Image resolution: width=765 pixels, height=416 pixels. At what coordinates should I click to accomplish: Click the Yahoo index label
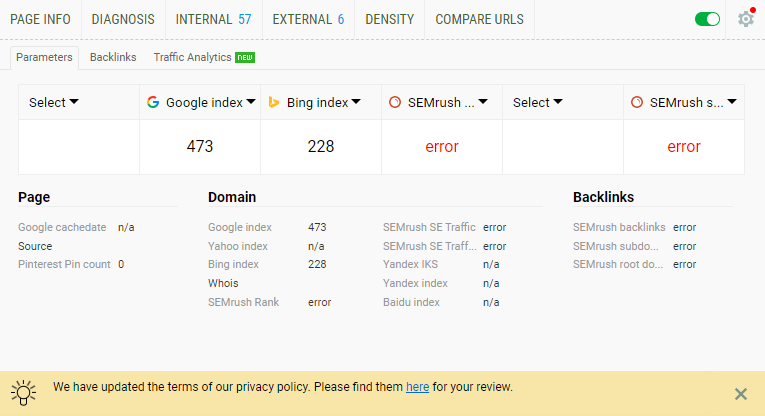[x=238, y=246]
